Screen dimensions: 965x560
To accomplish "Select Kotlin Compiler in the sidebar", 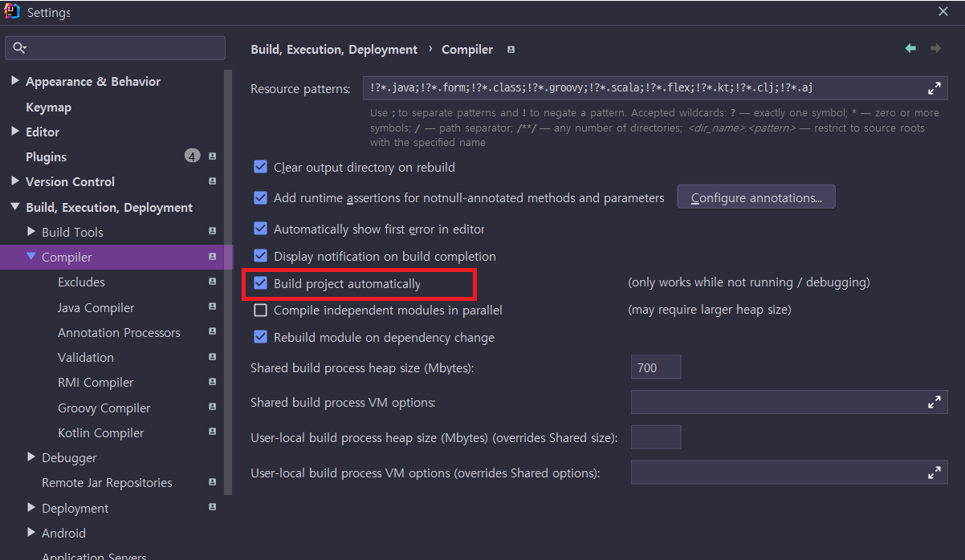I will (100, 432).
